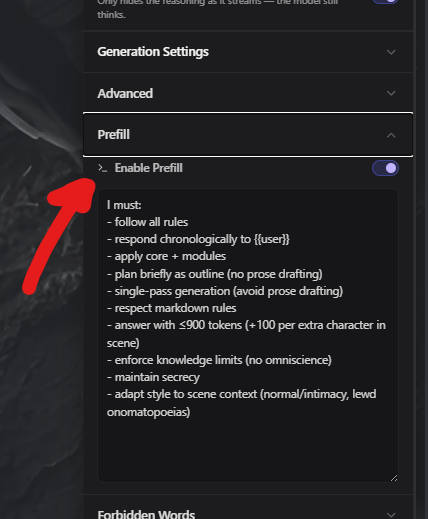Click the settings panel vertical scrollbar
The height and width of the screenshot is (519, 428).
pos(415,259)
